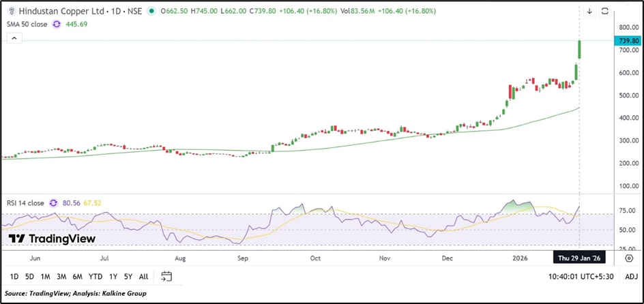This screenshot has height=304, width=644.
Task: Select the 1D time range
Action: (x=13, y=276)
